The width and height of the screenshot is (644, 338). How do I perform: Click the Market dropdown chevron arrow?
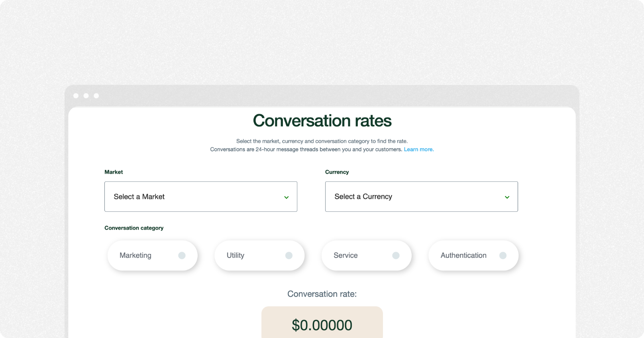[286, 197]
